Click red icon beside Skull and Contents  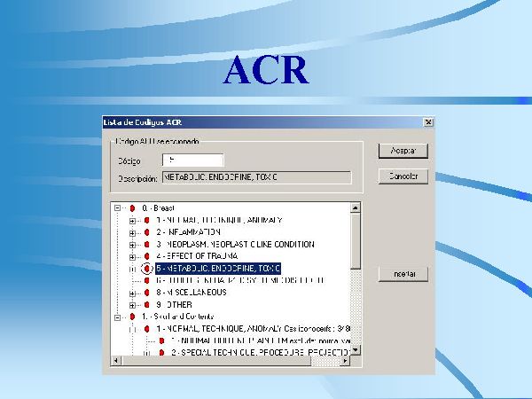[132, 316]
